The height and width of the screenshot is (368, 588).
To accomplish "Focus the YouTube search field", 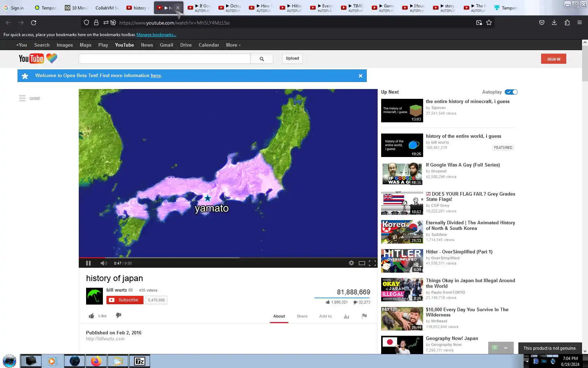I will pos(164,59).
